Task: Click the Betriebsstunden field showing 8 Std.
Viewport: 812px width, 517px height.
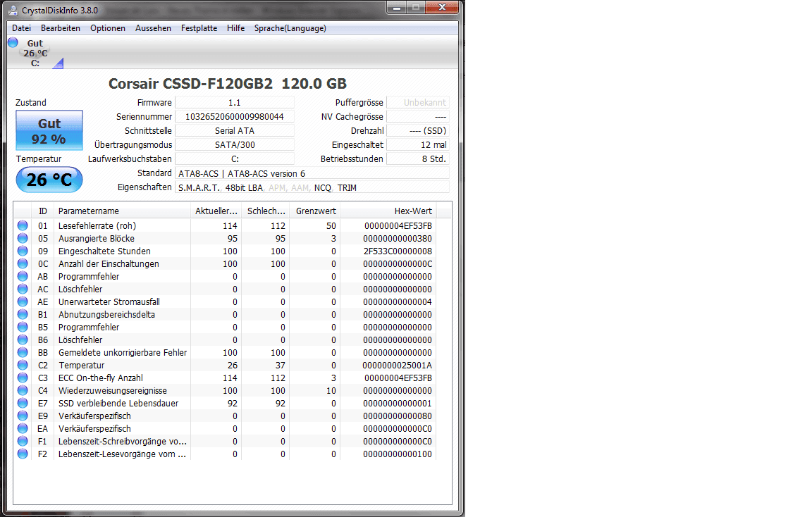Action: click(418, 159)
